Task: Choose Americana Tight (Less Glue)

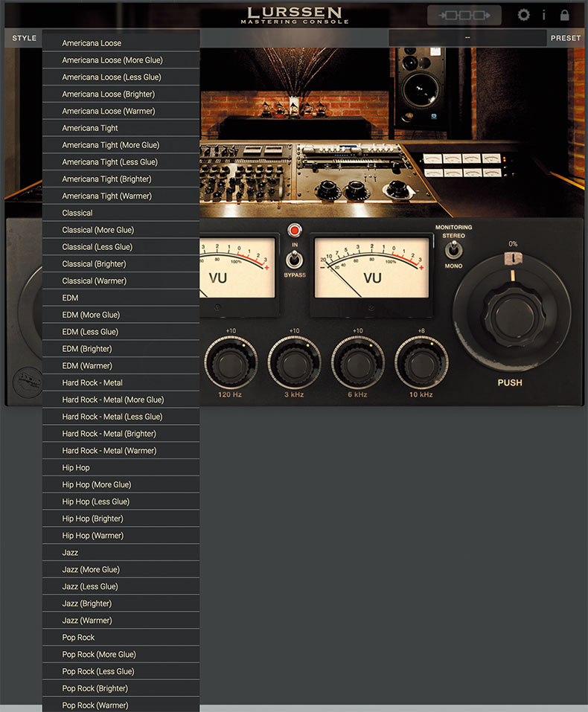Action: coord(121,162)
